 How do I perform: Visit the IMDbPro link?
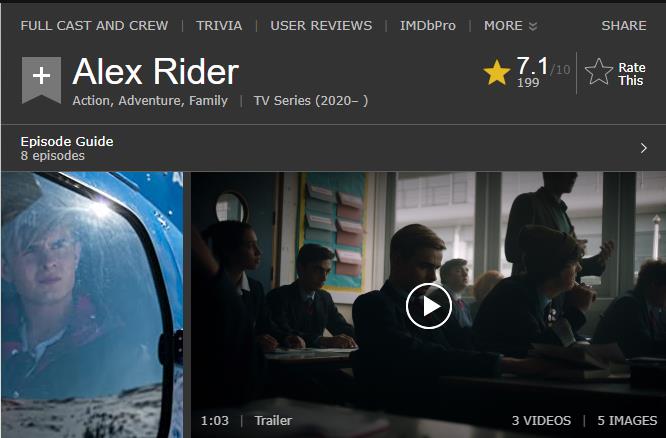(427, 25)
